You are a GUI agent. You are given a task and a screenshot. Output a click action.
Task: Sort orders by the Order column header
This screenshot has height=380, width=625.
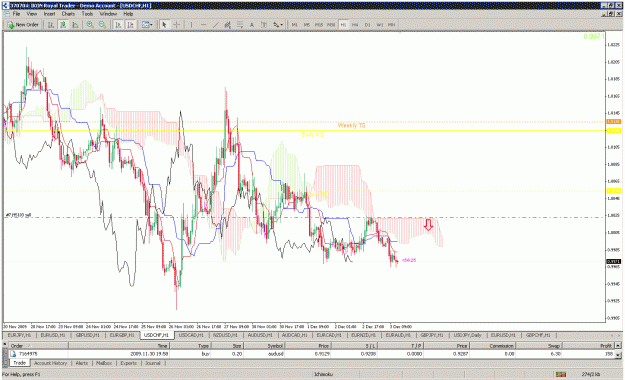[x=38, y=346]
